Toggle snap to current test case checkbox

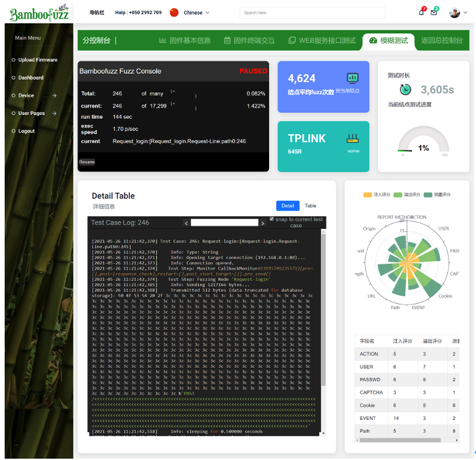pyautogui.click(x=272, y=219)
